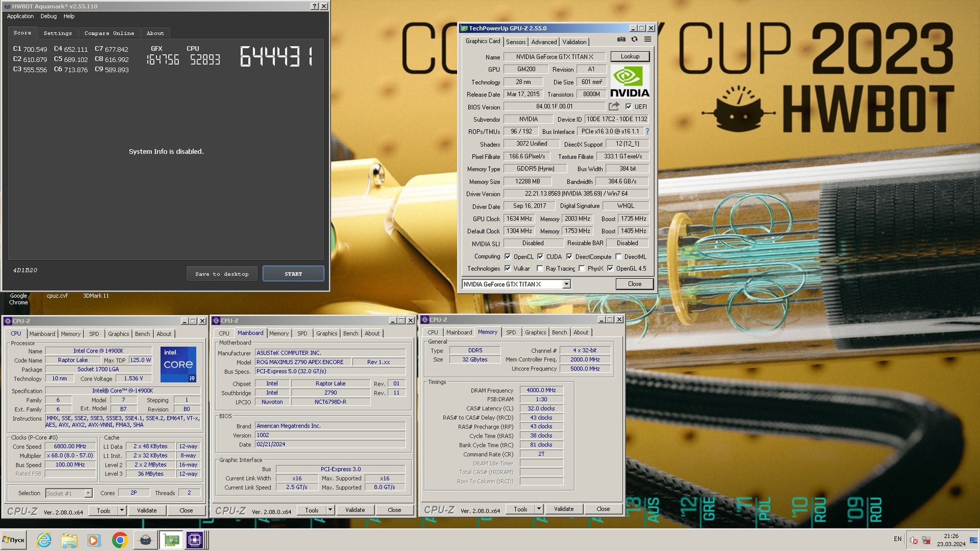
Task: Click the title bar icon of CPU-Z Memory window
Action: coord(425,319)
